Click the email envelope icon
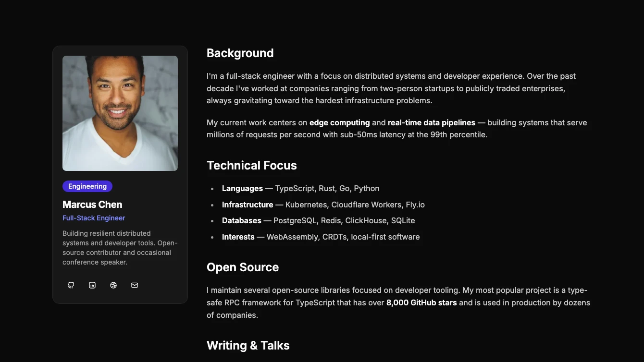The image size is (644, 362). [135, 285]
